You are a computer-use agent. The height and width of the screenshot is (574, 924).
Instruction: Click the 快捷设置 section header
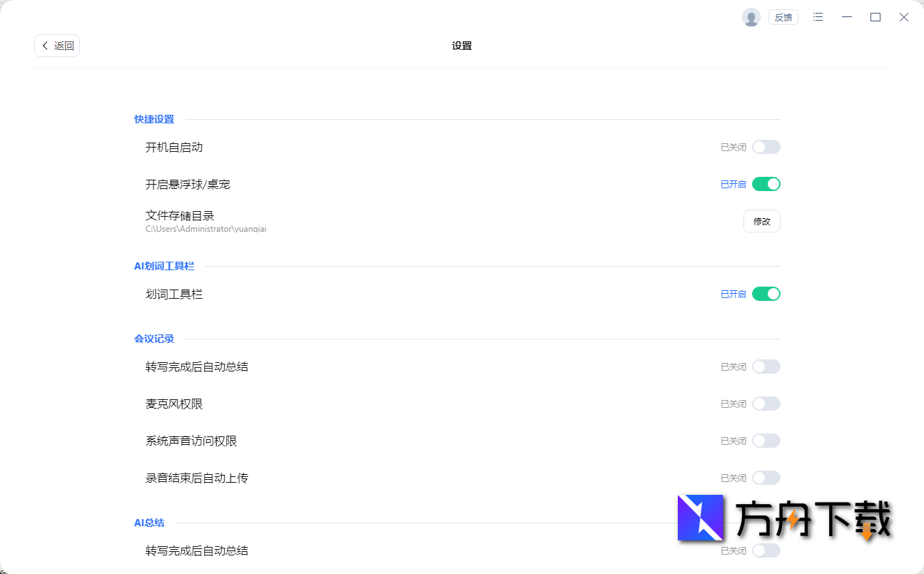[x=154, y=119]
